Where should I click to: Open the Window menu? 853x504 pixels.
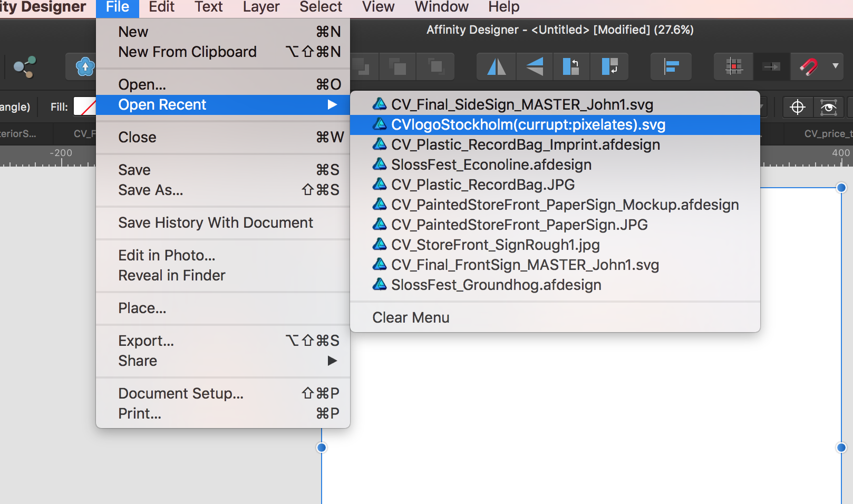(441, 7)
